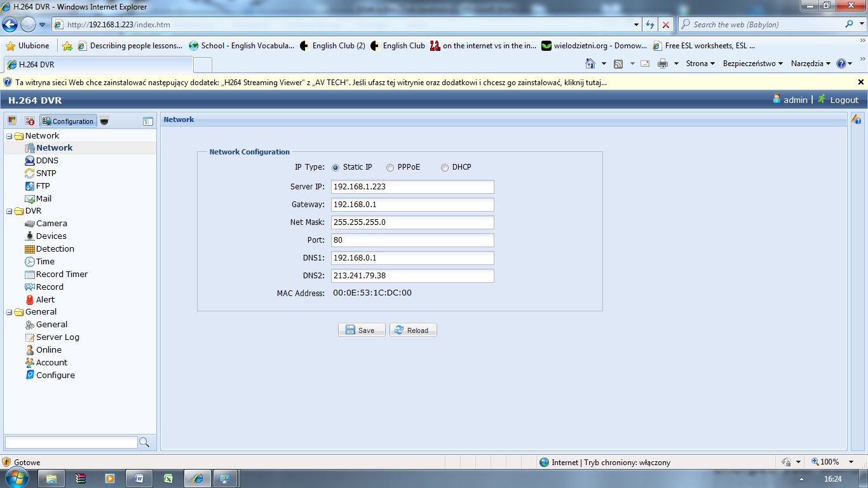Click the Reload button
The height and width of the screenshot is (488, 868).
412,329
